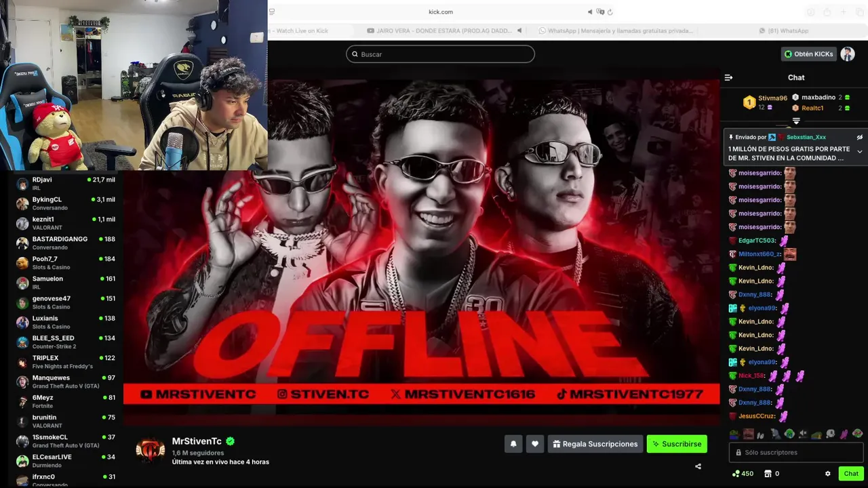
Task: Click the Sólo suscriptores chat input
Action: [796, 452]
